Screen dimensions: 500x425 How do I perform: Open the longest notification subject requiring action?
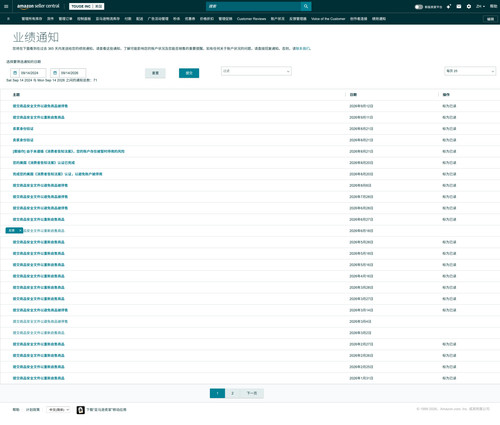tap(69, 151)
